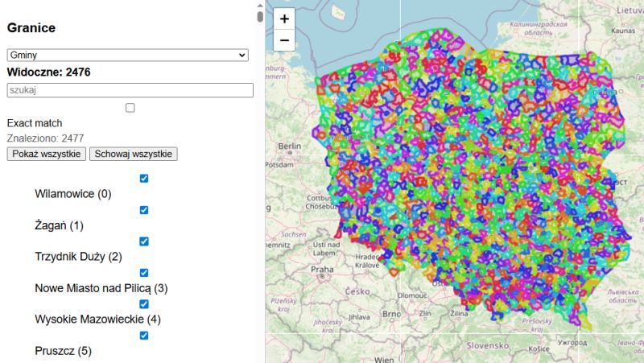Click the scrollbar up arrow
The width and height of the screenshot is (644, 363).
[x=260, y=6]
